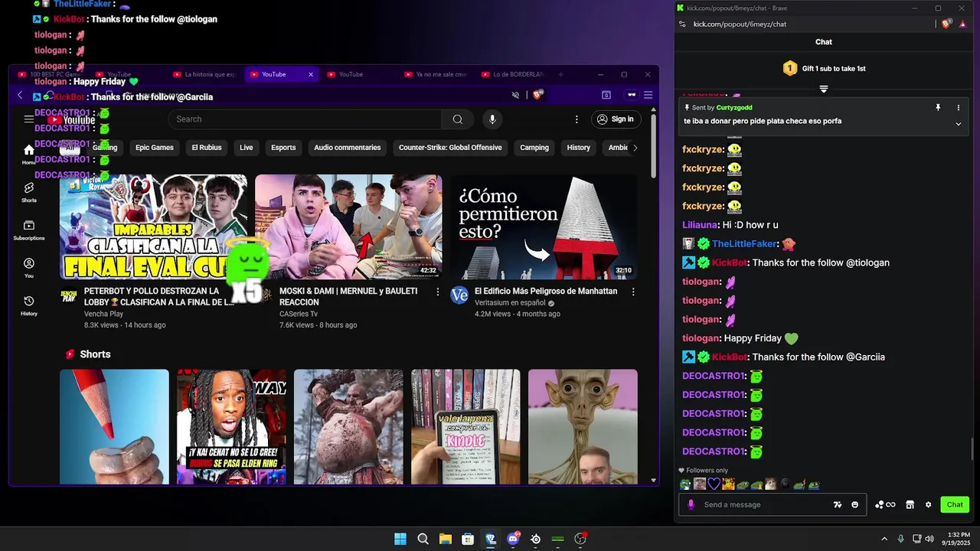980x551 pixels.
Task: Open Kick chat settings gear
Action: click(928, 505)
